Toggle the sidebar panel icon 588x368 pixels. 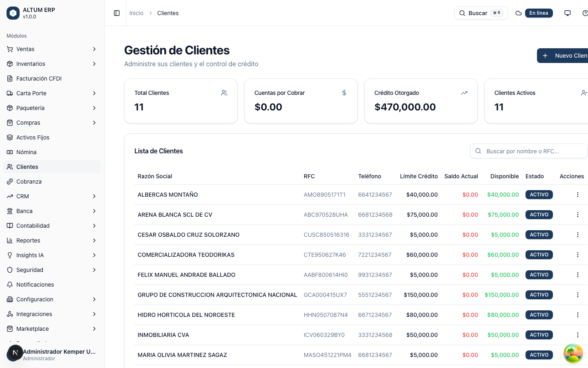[x=117, y=13]
